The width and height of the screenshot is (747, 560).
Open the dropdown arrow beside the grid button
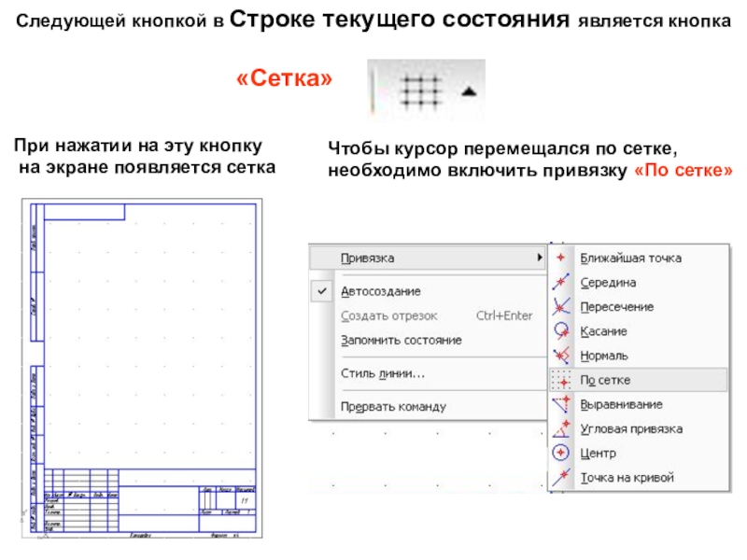point(470,91)
